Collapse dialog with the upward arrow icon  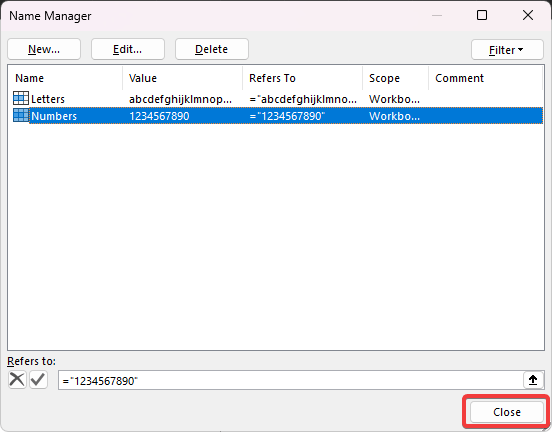pos(533,380)
